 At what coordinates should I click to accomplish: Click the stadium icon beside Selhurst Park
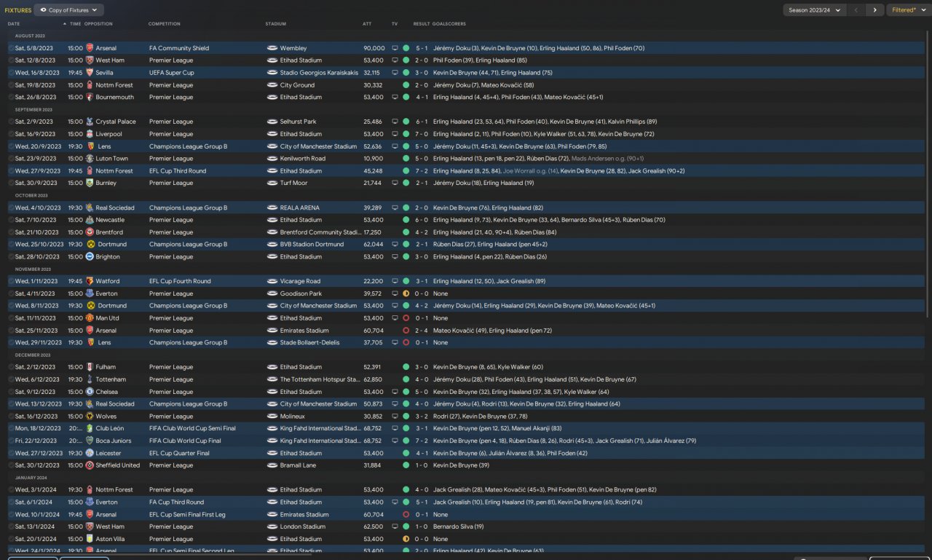click(272, 122)
